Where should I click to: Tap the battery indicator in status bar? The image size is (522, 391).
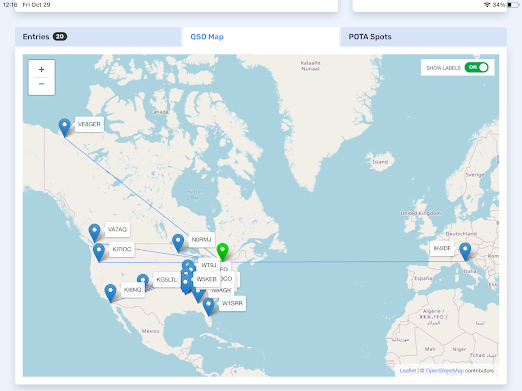coord(513,5)
